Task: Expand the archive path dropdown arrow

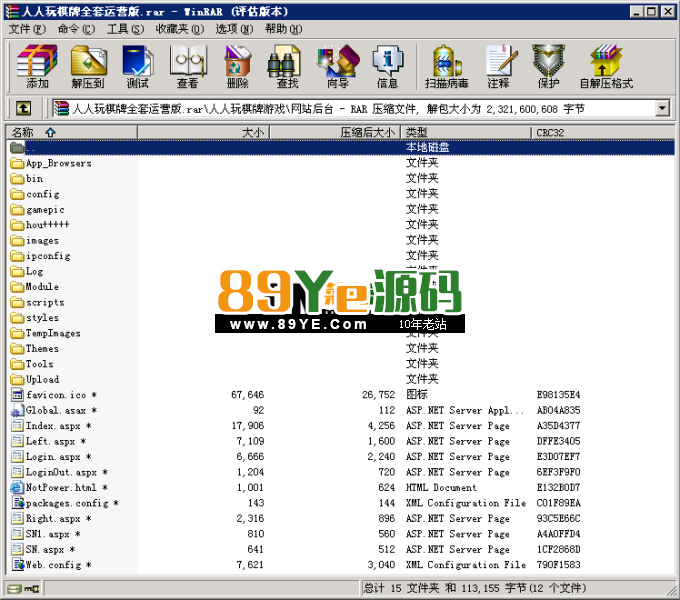Action: click(x=661, y=108)
